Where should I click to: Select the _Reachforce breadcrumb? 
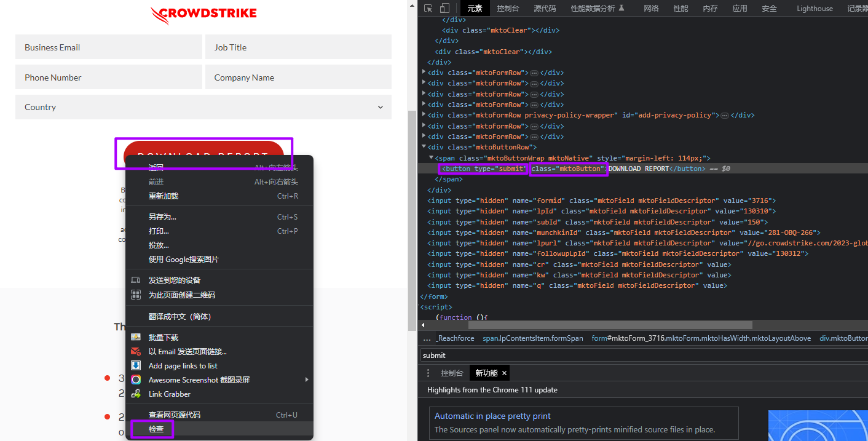click(x=456, y=338)
